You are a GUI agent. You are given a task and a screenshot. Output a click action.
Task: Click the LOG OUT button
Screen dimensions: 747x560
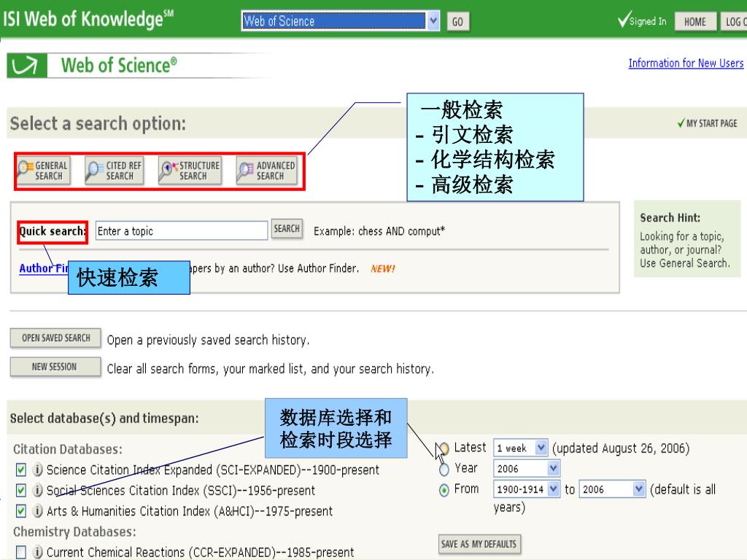[x=734, y=21]
